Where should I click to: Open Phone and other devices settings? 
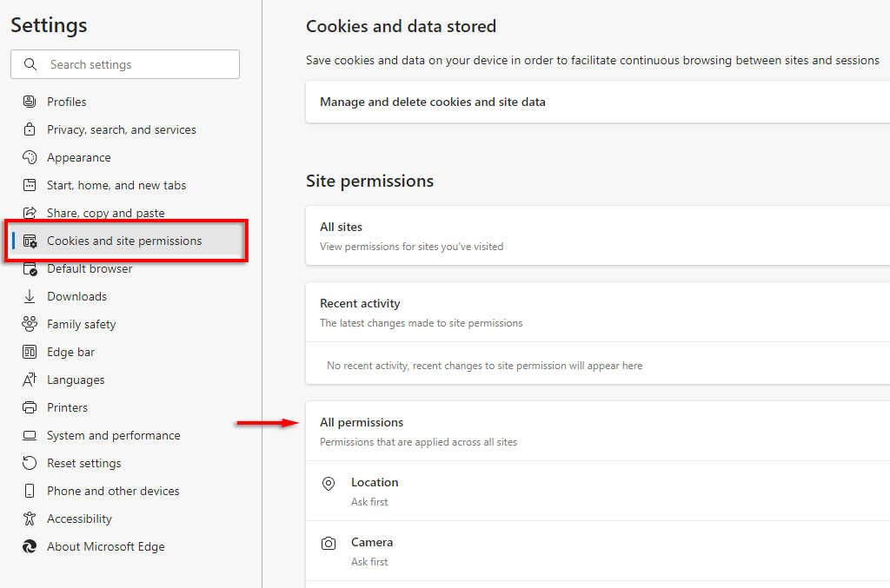click(113, 491)
